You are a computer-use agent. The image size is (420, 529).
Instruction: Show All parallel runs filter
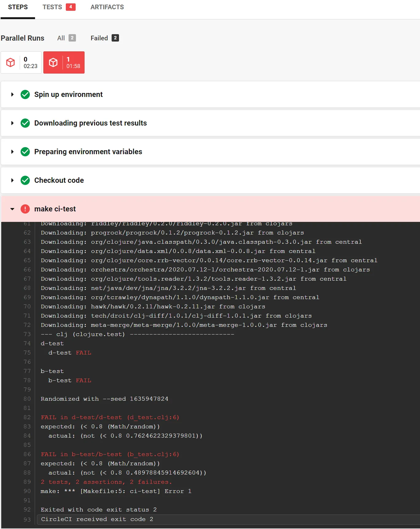click(x=66, y=38)
